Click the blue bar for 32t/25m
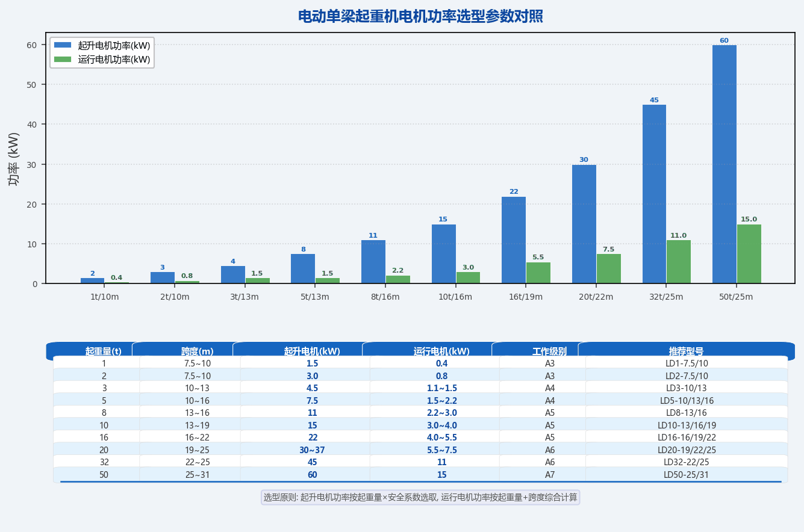Screen dimensions: 804x532 coord(654,194)
